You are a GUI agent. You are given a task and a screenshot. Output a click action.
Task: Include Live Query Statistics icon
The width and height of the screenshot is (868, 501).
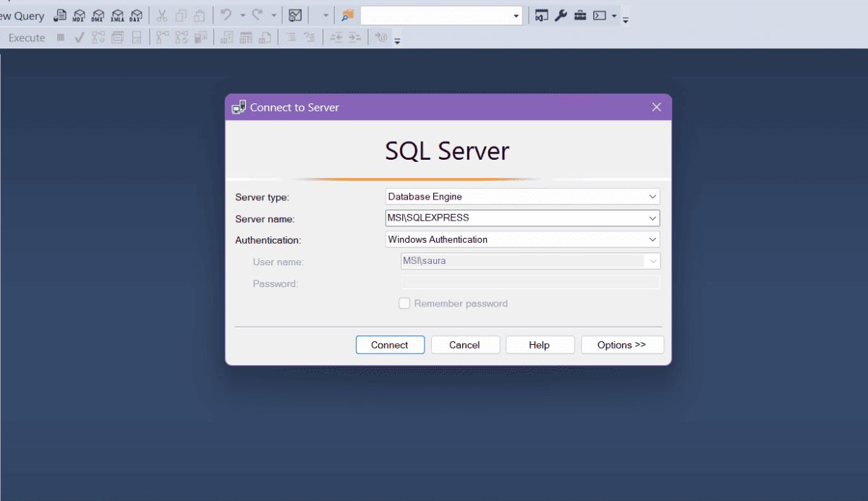182,38
